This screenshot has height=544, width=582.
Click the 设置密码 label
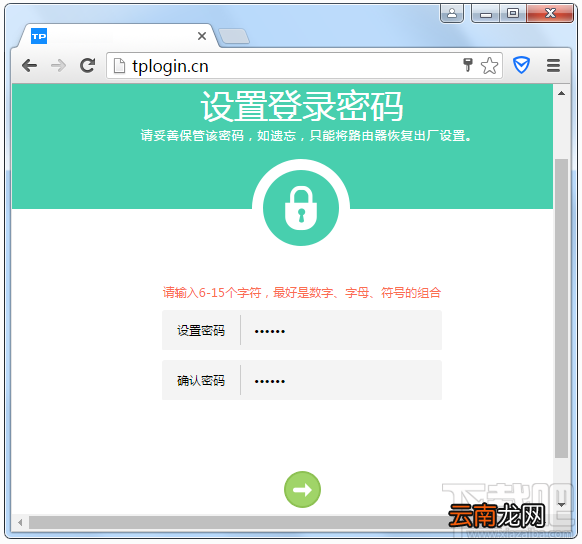click(x=201, y=331)
